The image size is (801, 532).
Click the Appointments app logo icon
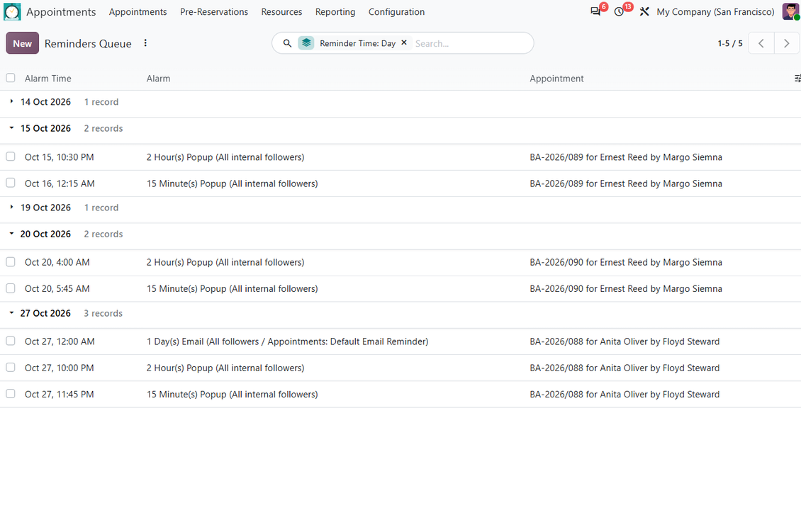click(12, 12)
